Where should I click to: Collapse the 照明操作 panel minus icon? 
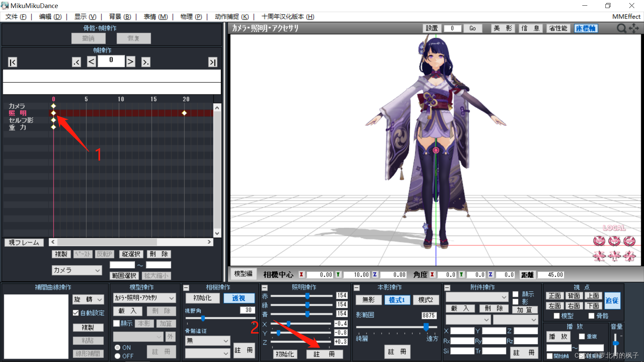[265, 288]
